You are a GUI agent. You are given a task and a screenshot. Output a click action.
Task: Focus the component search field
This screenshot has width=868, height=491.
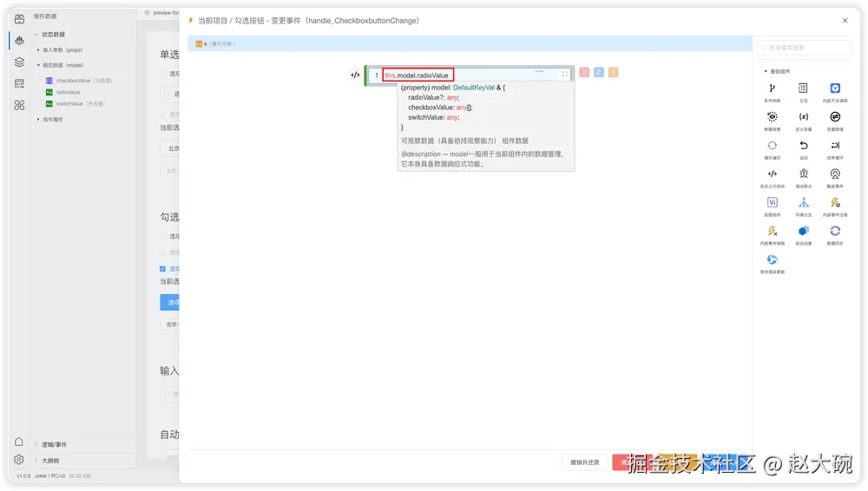click(x=804, y=48)
